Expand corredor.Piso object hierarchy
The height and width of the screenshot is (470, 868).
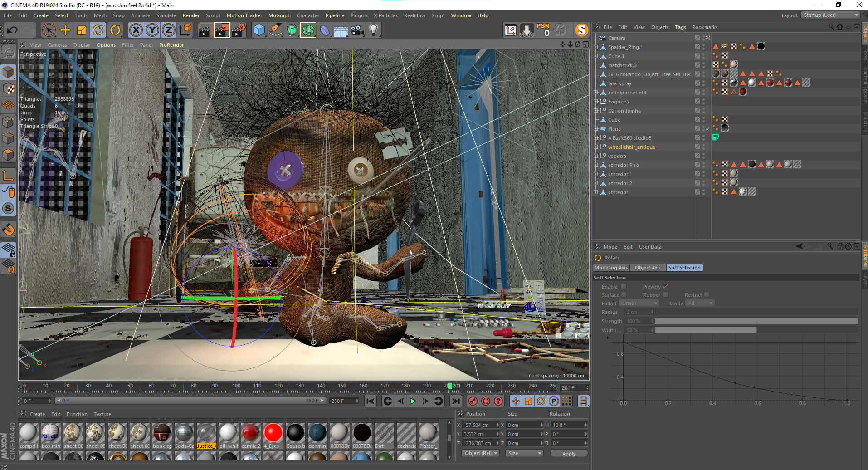596,165
